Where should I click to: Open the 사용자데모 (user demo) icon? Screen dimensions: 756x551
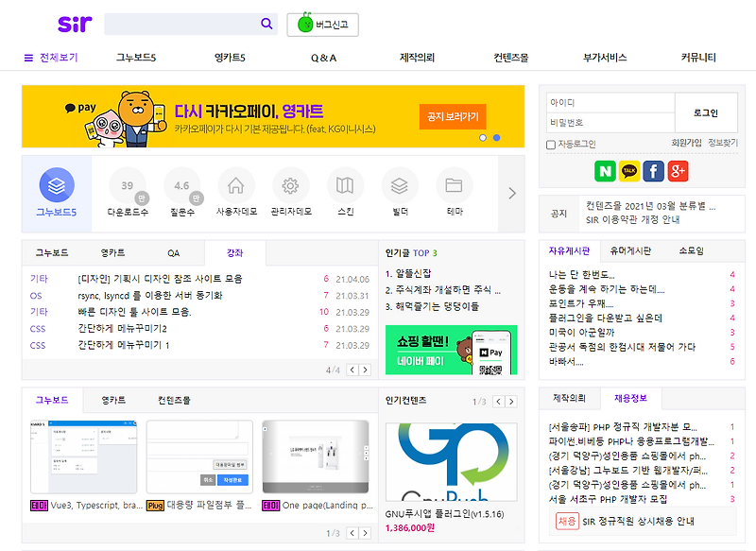point(237,186)
